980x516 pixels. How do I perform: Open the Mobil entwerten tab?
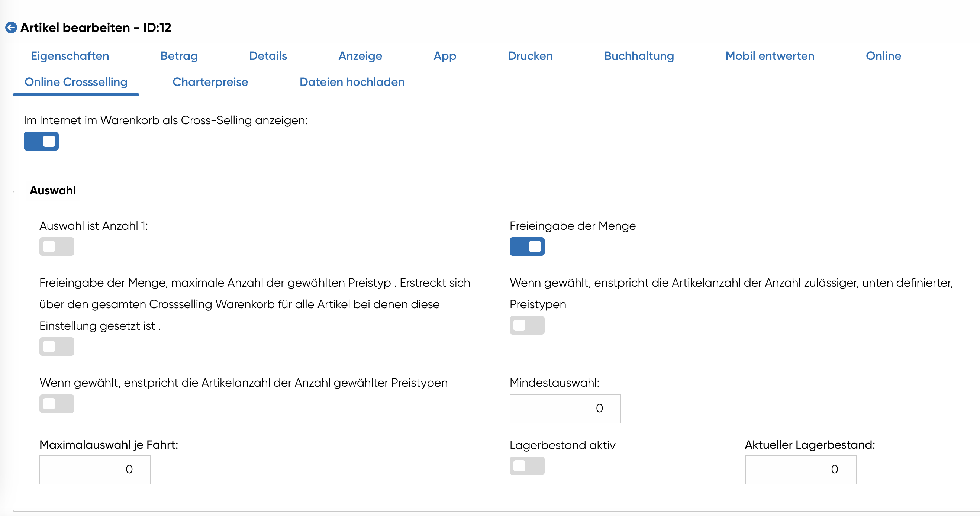[770, 56]
